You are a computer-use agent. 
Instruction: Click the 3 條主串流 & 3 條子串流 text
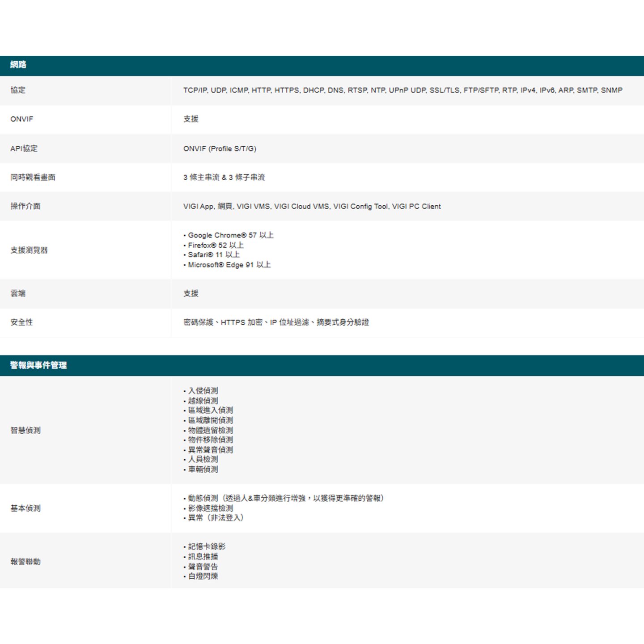(x=224, y=178)
